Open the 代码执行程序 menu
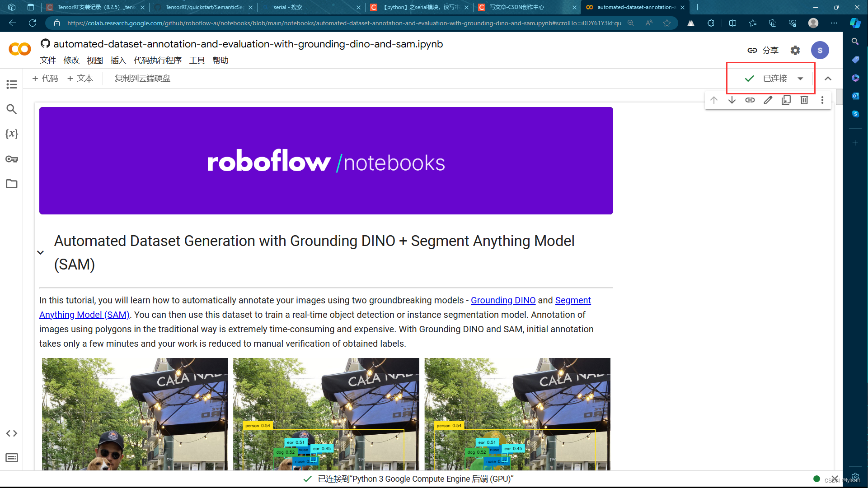This screenshot has height=488, width=868. pyautogui.click(x=158, y=60)
